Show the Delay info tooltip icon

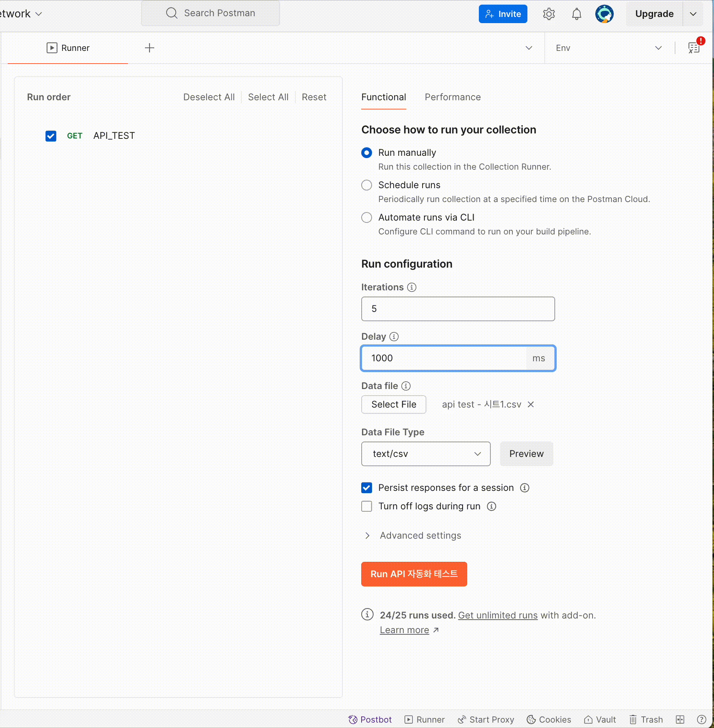point(394,337)
